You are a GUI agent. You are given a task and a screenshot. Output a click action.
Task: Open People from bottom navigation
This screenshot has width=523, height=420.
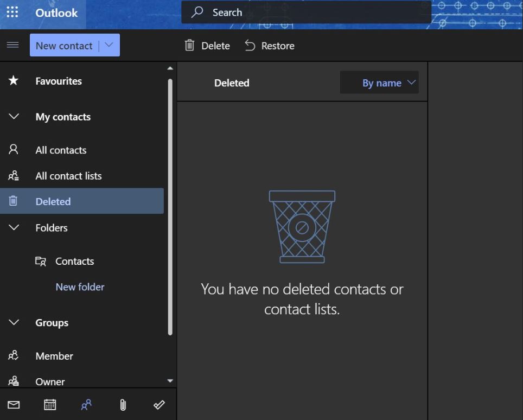pyautogui.click(x=86, y=405)
